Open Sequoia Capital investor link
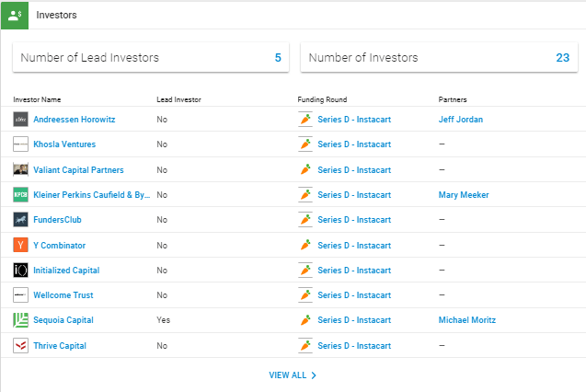Screen dimensions: 586x392 point(63,320)
